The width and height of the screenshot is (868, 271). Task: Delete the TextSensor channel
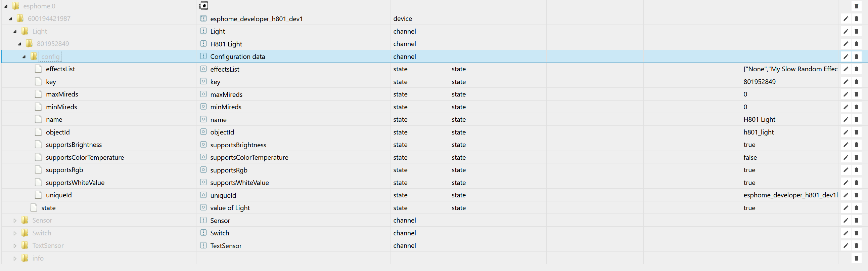pos(856,246)
